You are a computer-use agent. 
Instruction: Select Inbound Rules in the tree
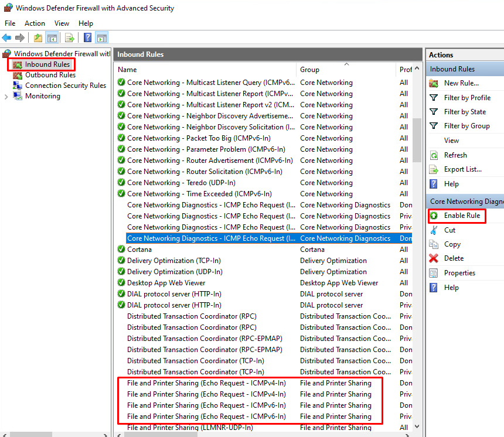pyautogui.click(x=47, y=64)
